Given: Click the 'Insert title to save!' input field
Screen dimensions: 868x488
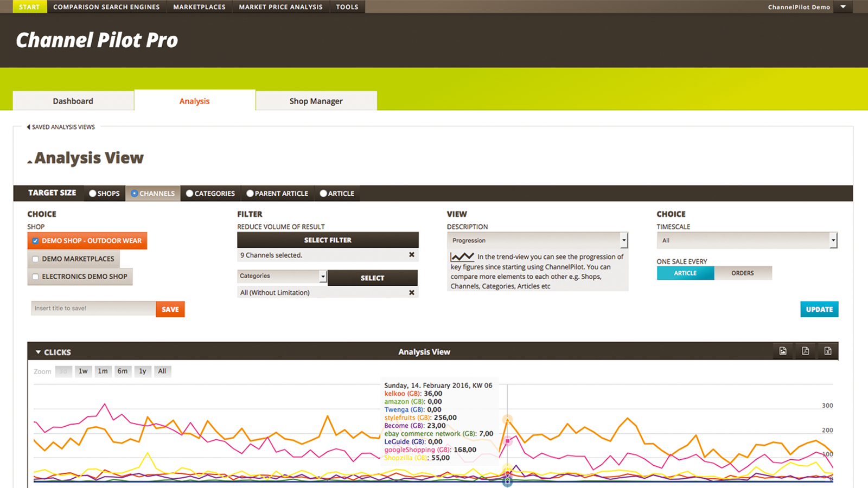Looking at the screenshot, I should point(92,308).
